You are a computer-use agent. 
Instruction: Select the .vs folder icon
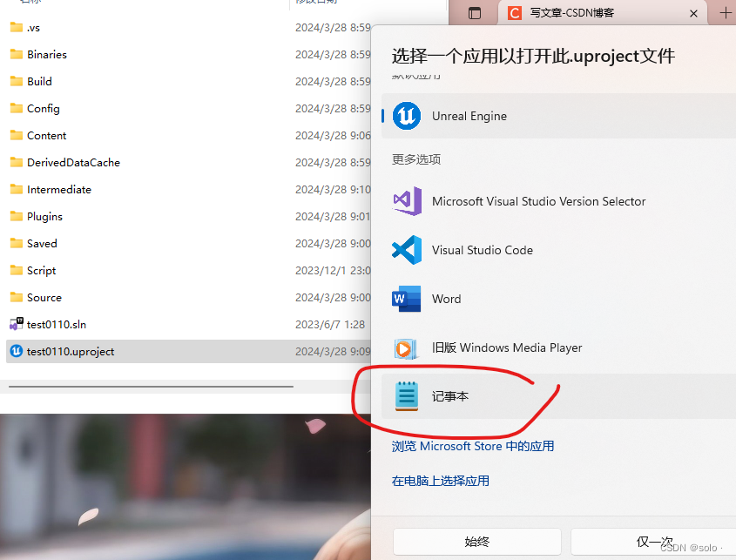[17, 27]
